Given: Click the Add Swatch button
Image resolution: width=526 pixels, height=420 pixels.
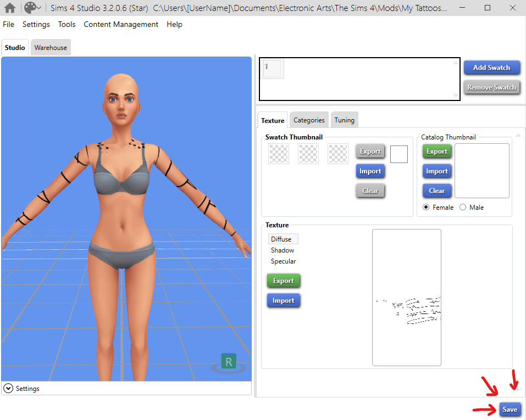Looking at the screenshot, I should tap(491, 68).
